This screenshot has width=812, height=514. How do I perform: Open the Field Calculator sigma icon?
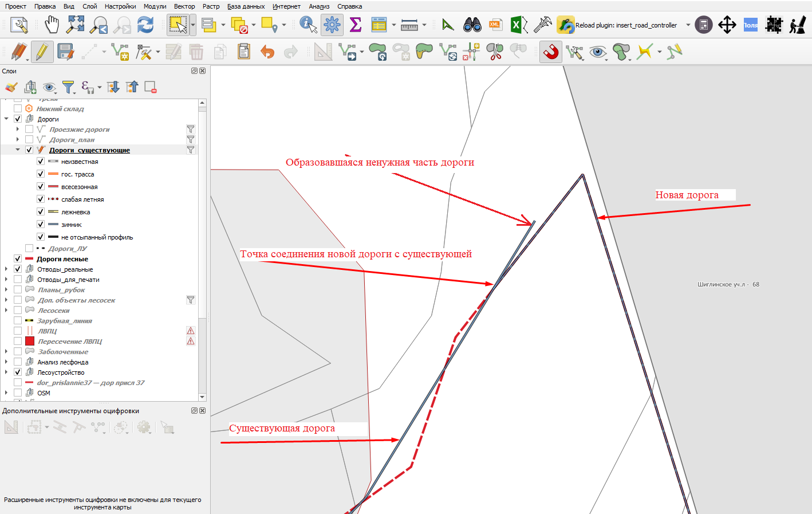click(356, 25)
